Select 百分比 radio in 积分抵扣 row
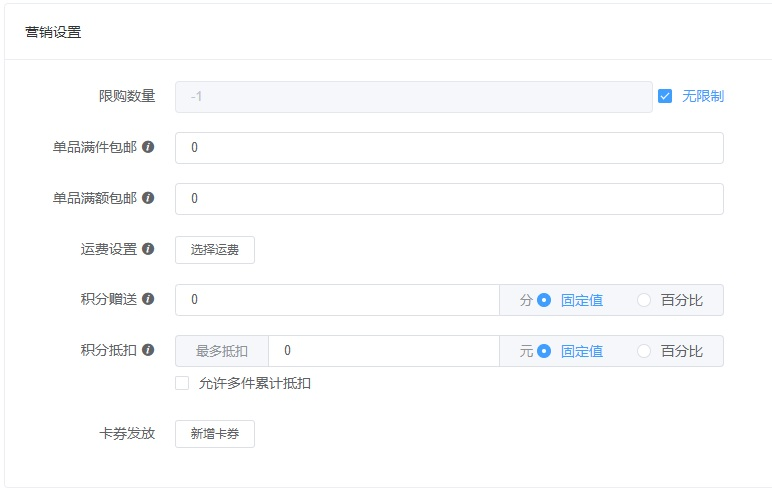Viewport: 773px width, 493px height. point(644,351)
